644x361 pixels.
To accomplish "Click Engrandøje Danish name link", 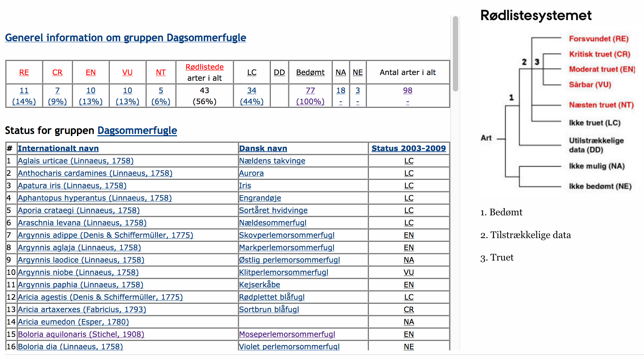I will [260, 198].
